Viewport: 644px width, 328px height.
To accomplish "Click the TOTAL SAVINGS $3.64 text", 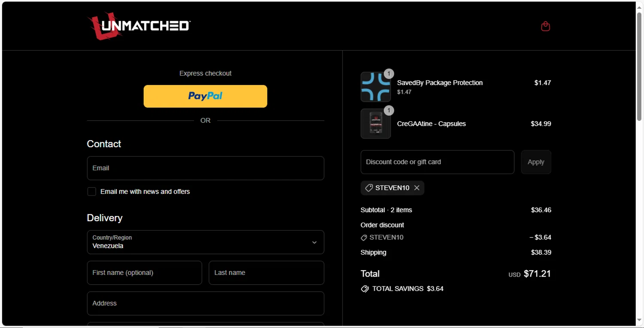I will [x=408, y=289].
